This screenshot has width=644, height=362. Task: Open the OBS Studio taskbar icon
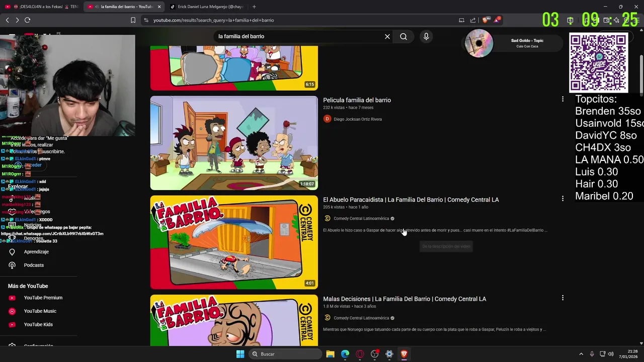(x=374, y=354)
